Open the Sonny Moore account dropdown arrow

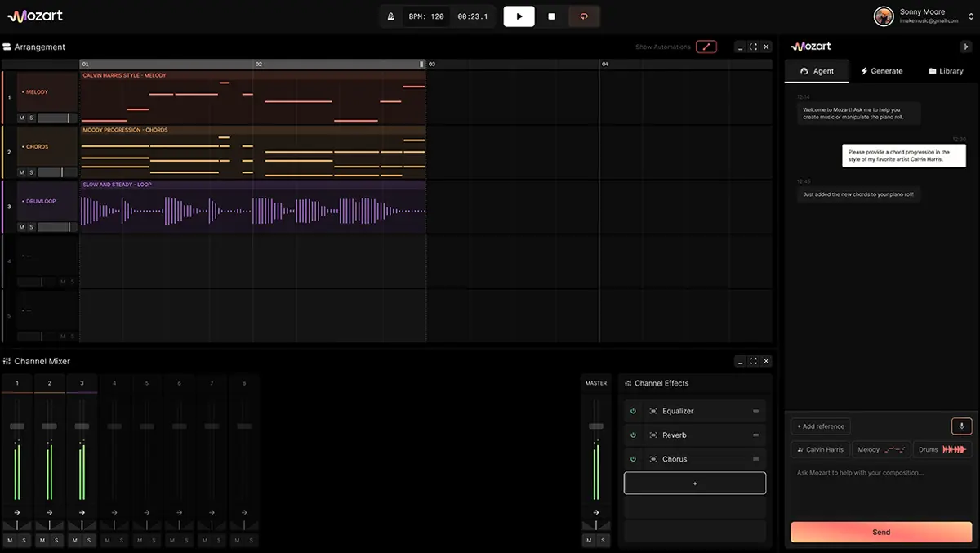point(971,16)
